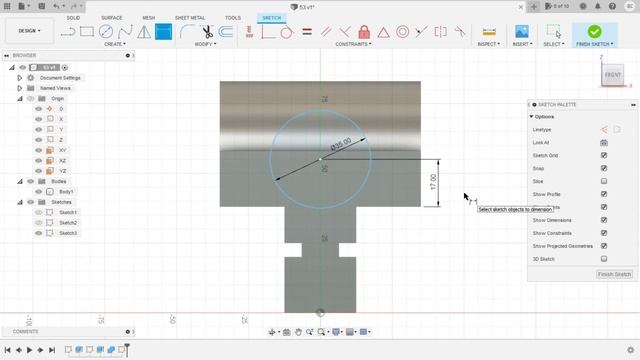The width and height of the screenshot is (640, 360).
Task: Switch to the Mesh tab
Action: coord(149,18)
